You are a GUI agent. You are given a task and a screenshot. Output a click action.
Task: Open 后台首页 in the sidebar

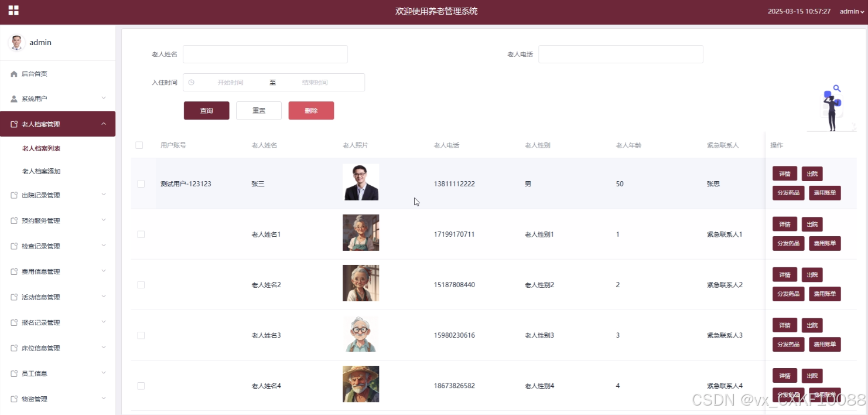57,74
